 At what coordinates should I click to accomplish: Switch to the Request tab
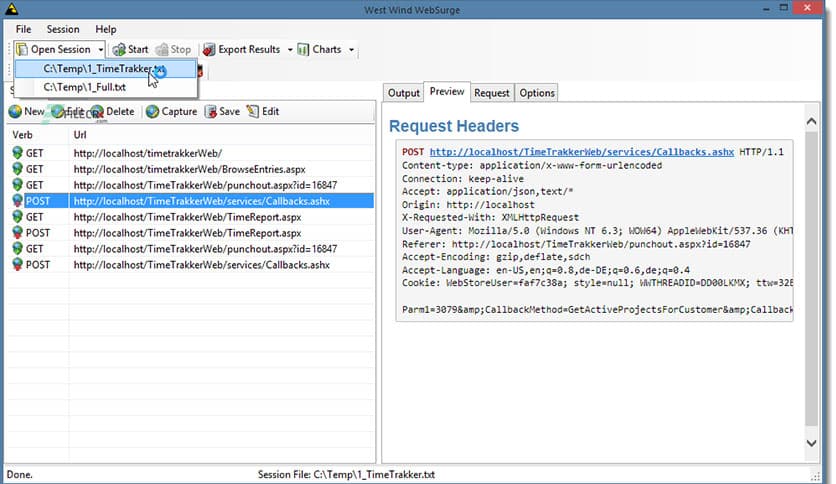tap(492, 93)
